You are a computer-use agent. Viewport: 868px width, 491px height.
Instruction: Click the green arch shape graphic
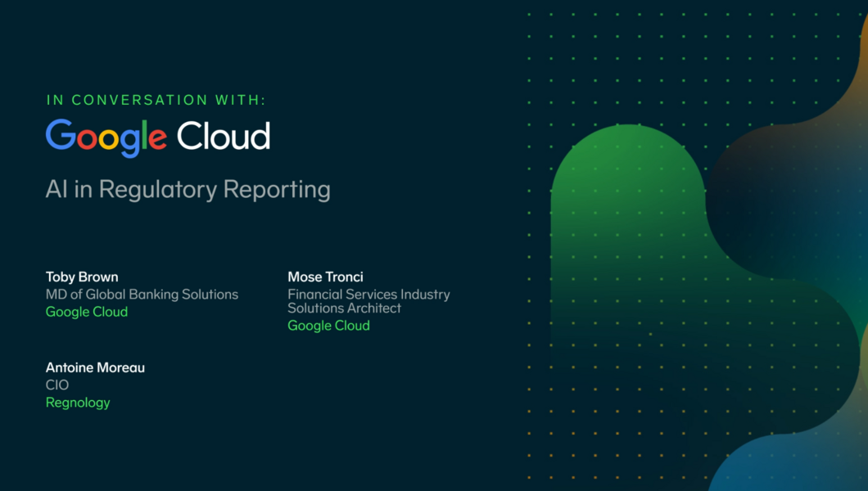coord(626,213)
